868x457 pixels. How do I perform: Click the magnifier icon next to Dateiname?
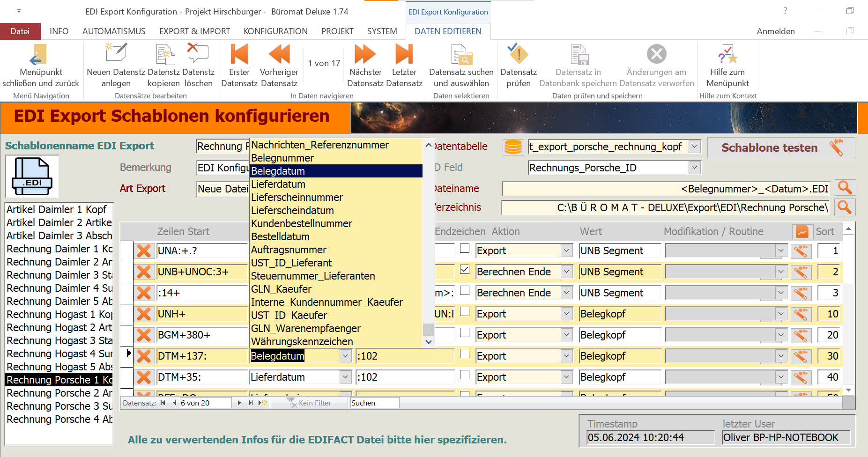(845, 188)
